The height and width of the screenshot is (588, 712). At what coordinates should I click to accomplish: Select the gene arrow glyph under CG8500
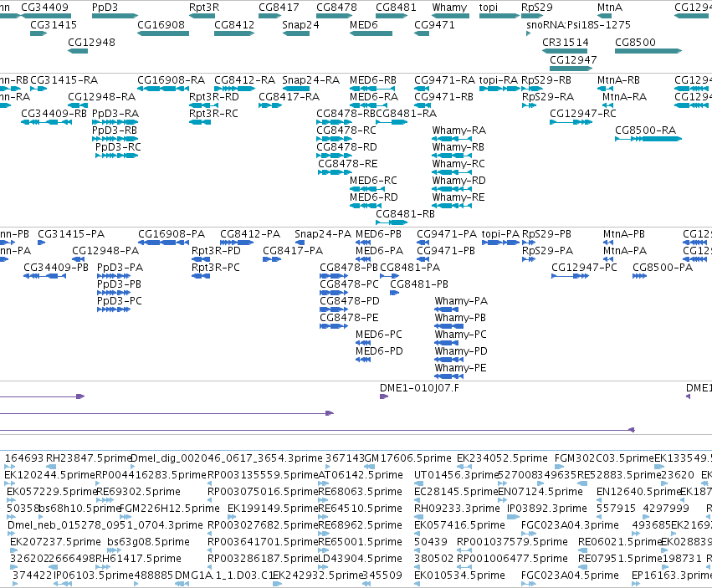tap(648, 51)
